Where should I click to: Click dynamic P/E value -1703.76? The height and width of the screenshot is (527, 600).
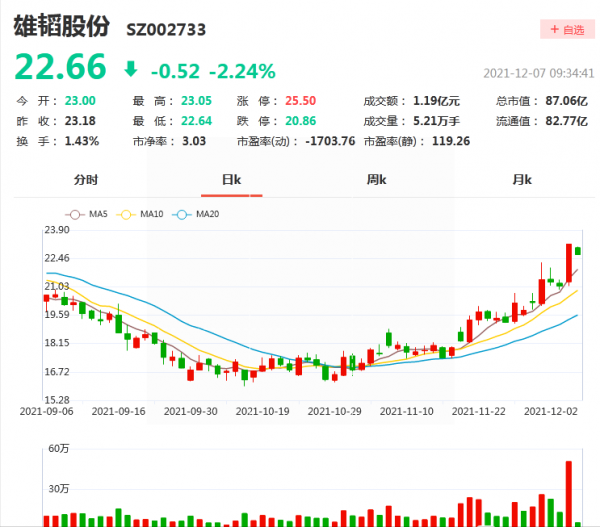point(330,141)
